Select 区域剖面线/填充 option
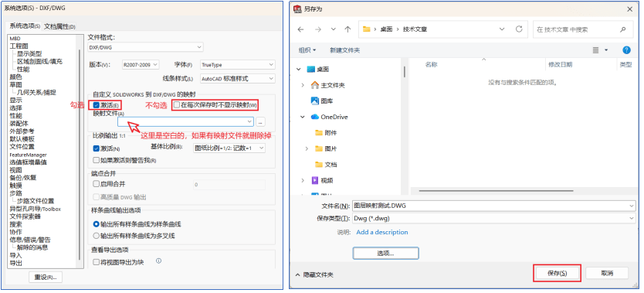Screen dimensions: 644x293 point(40,61)
